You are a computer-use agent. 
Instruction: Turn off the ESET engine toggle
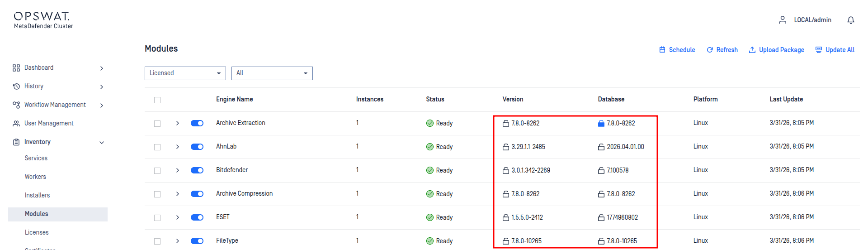click(197, 217)
